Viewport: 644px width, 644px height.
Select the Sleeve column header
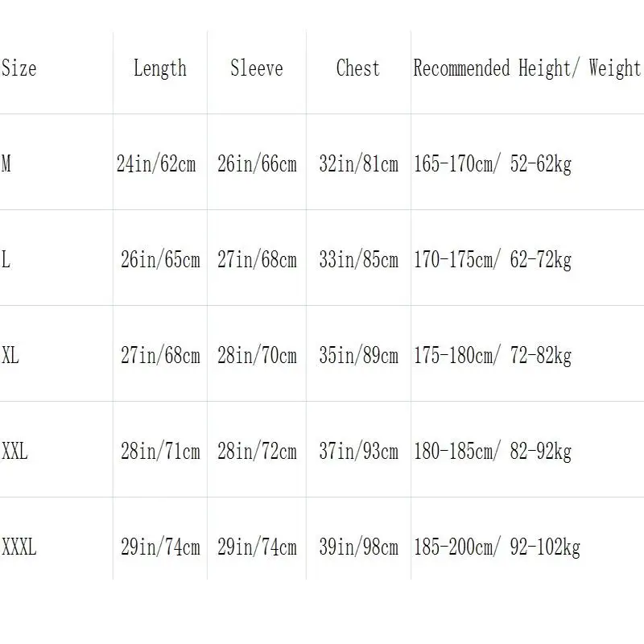pos(257,68)
